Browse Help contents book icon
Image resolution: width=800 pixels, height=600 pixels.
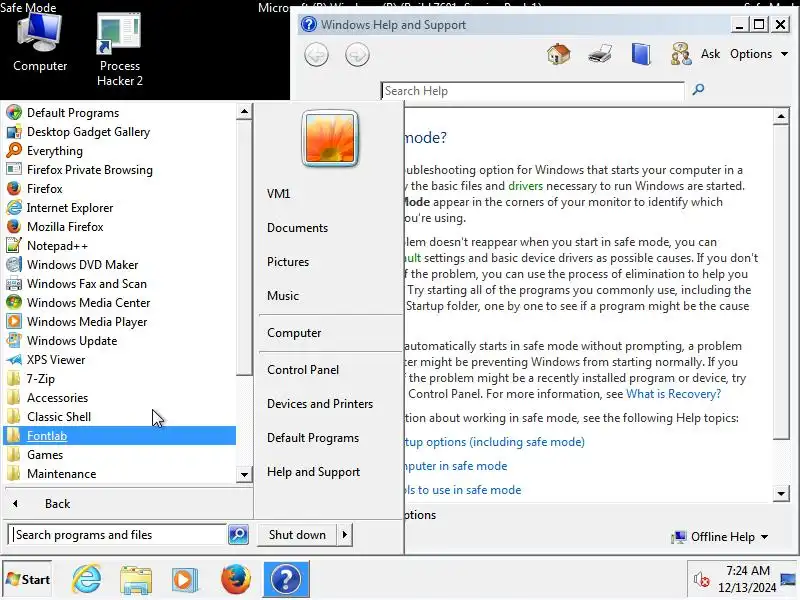point(641,54)
